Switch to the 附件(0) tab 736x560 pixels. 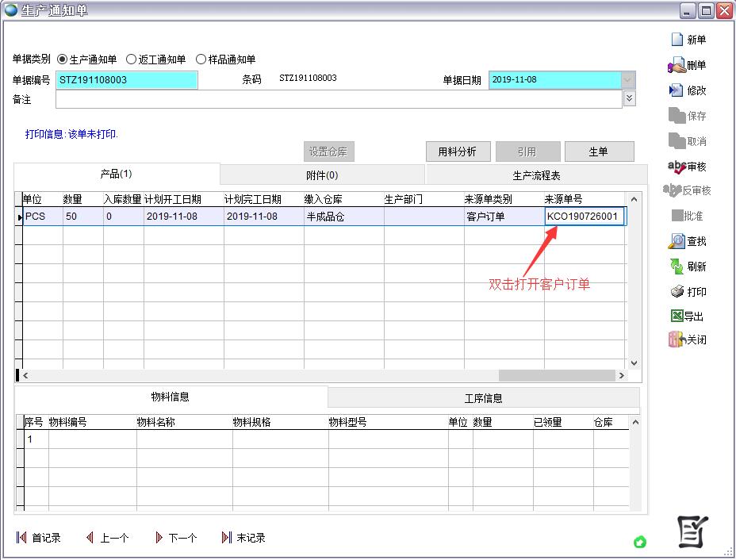click(x=322, y=175)
